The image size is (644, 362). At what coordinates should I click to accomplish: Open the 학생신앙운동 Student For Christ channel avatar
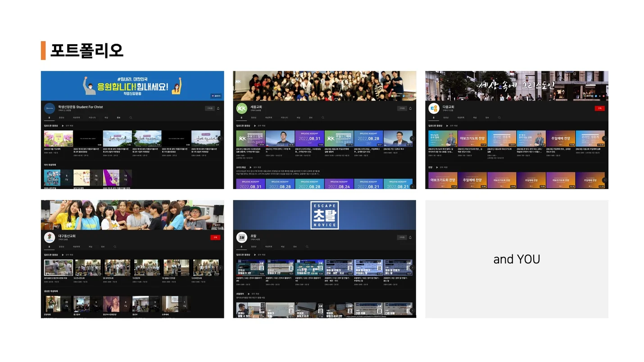tap(50, 108)
